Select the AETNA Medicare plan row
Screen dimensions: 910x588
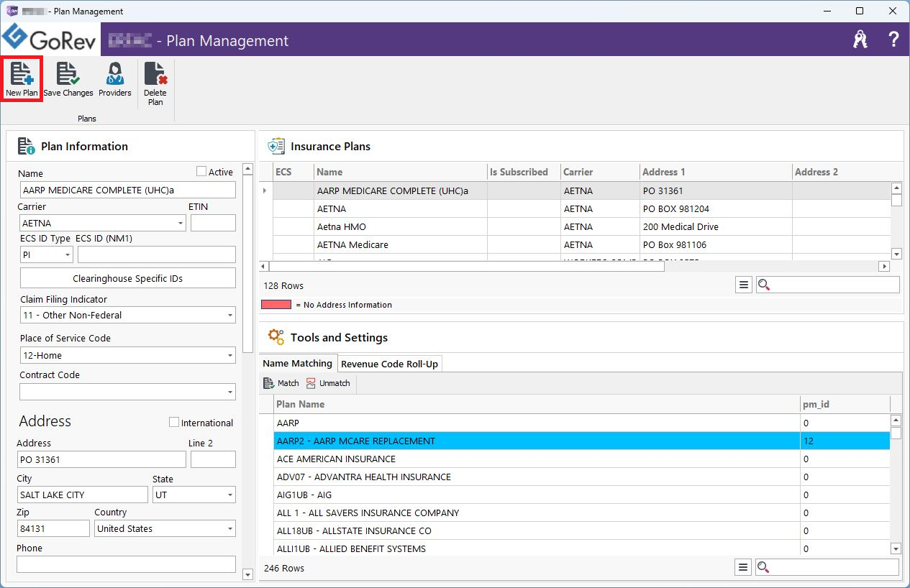(x=575, y=244)
